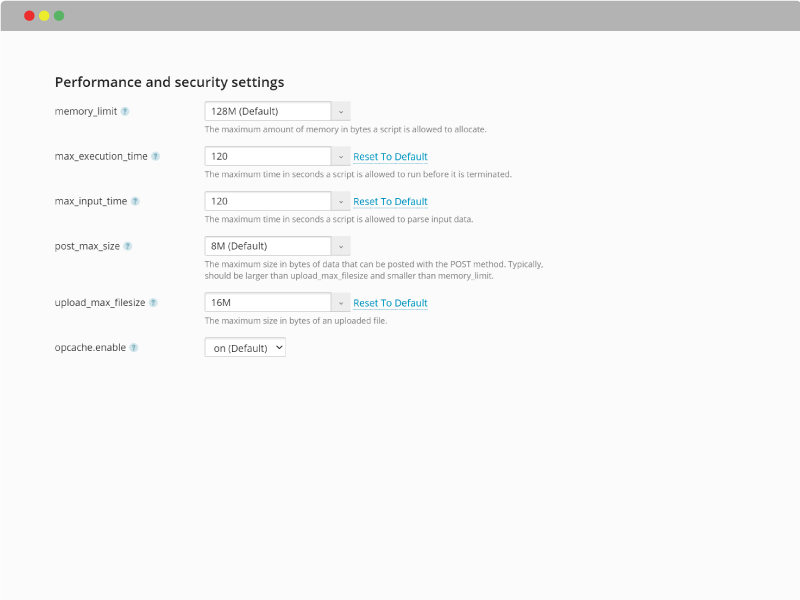This screenshot has width=800, height=600.
Task: Click the upload_max_filesize 16M field
Action: 268,303
